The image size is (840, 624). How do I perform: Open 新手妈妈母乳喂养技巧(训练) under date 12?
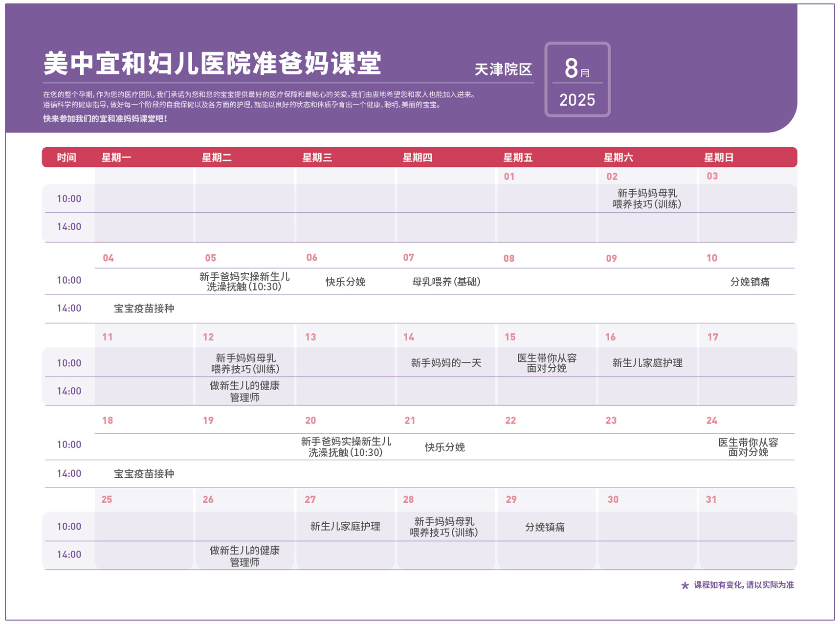click(x=245, y=363)
